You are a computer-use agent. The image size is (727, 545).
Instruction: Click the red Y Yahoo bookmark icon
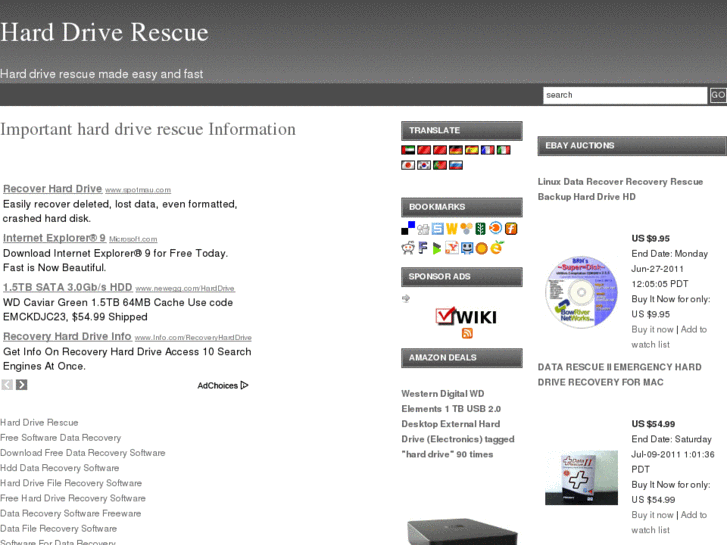[x=452, y=248]
